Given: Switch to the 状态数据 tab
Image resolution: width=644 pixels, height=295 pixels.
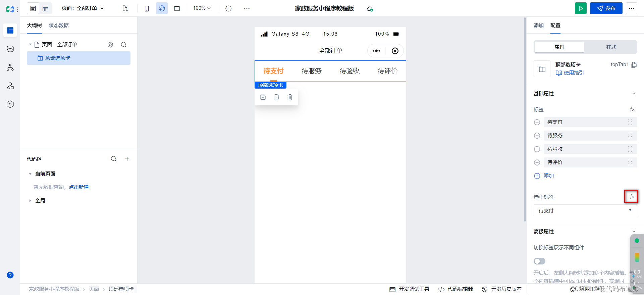Looking at the screenshot, I should (x=59, y=26).
